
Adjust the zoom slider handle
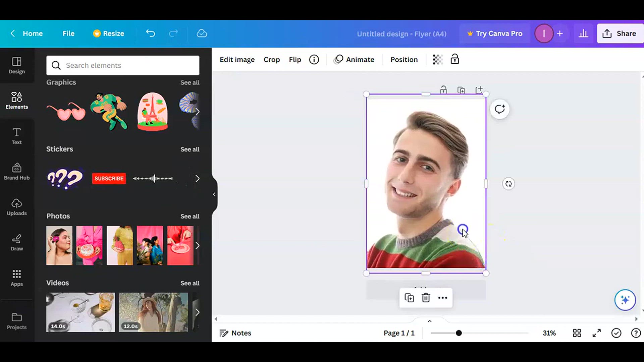point(459,333)
